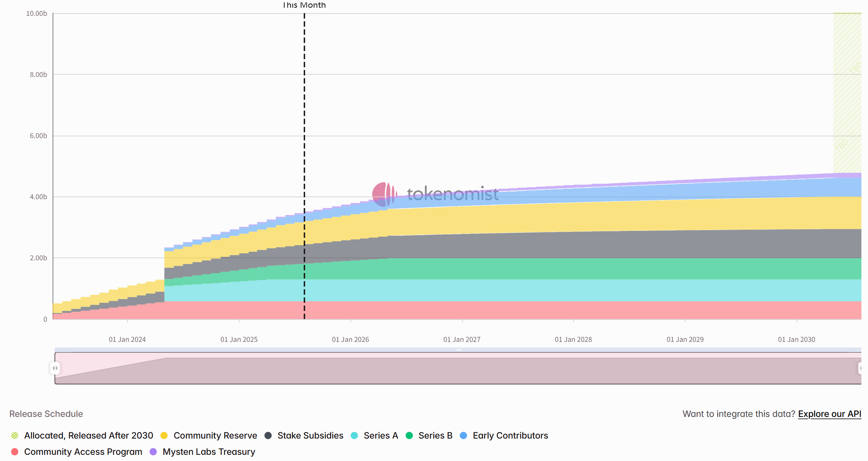Toggle Series B visibility from the legend
This screenshot has height=461, width=868.
(435, 435)
